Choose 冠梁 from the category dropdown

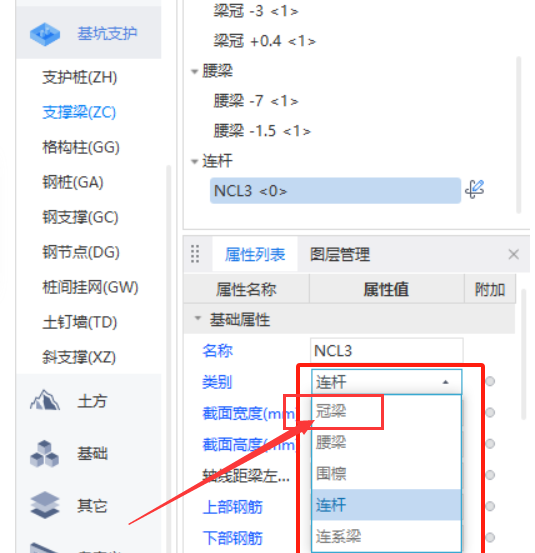click(x=387, y=411)
